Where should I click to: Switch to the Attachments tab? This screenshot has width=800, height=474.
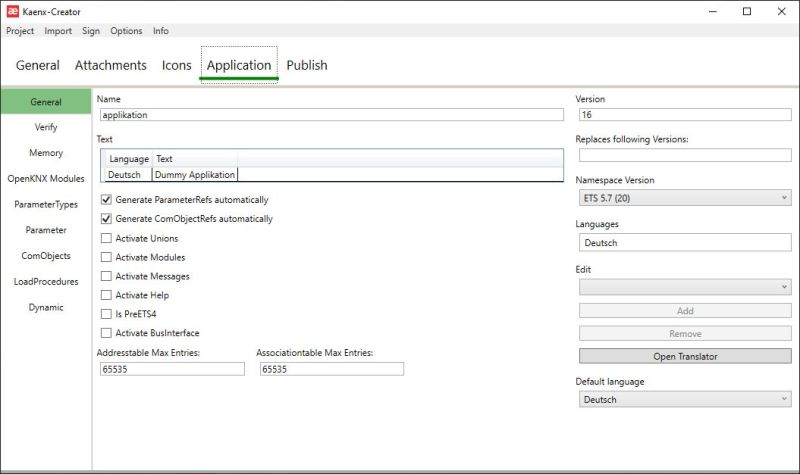[x=111, y=65]
